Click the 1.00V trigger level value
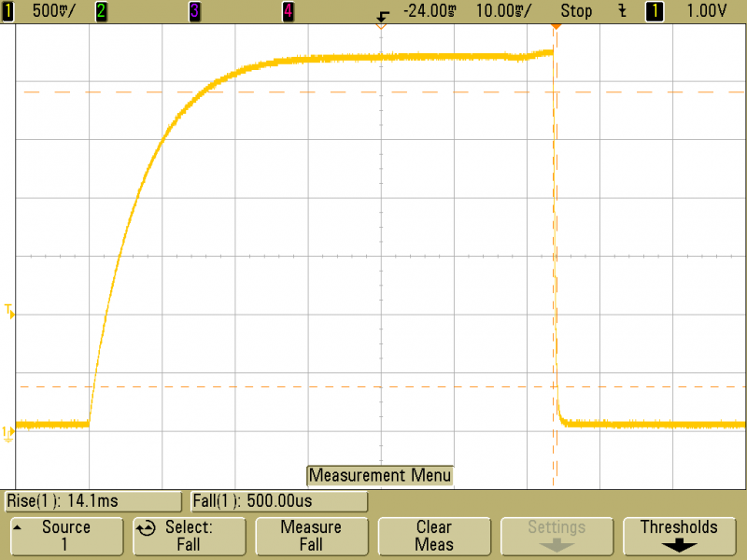 [707, 10]
